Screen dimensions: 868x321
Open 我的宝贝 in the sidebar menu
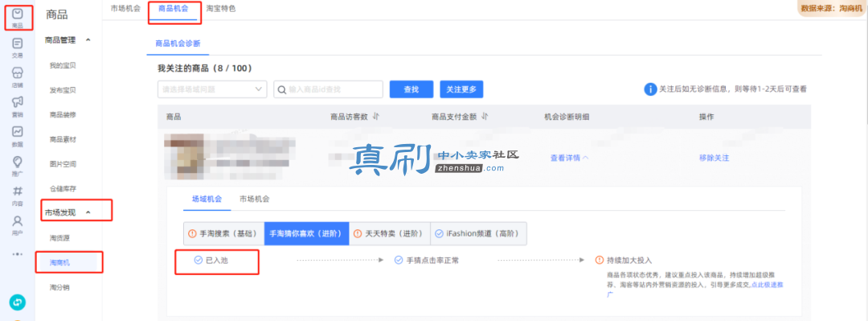click(63, 65)
